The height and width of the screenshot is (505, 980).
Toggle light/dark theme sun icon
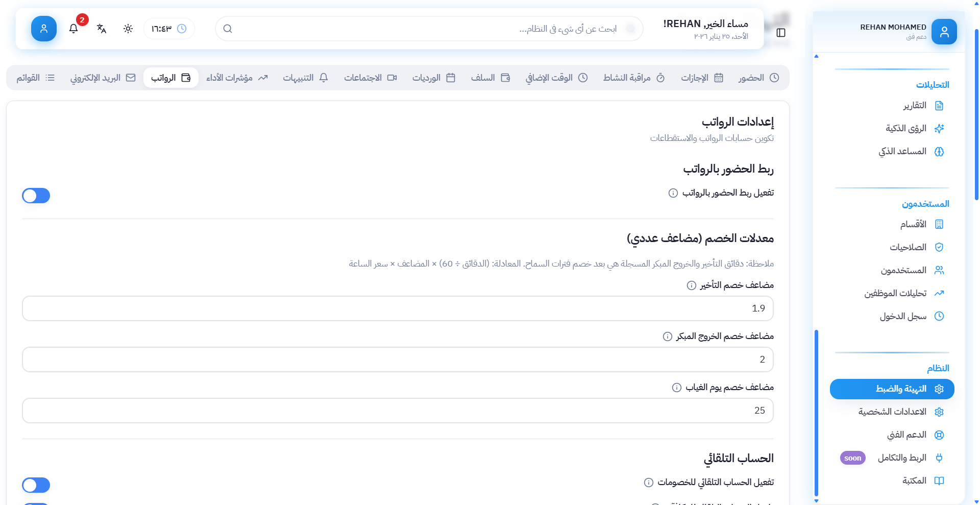click(128, 29)
